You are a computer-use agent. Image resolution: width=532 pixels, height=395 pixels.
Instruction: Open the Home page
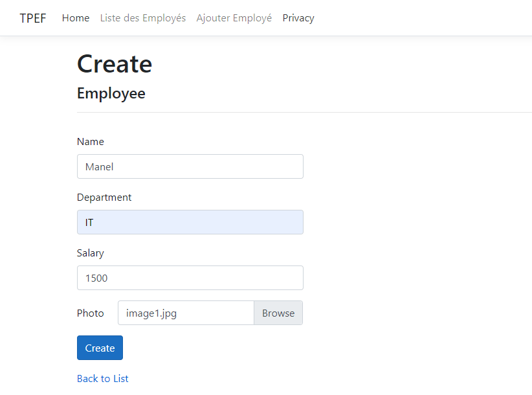point(76,17)
